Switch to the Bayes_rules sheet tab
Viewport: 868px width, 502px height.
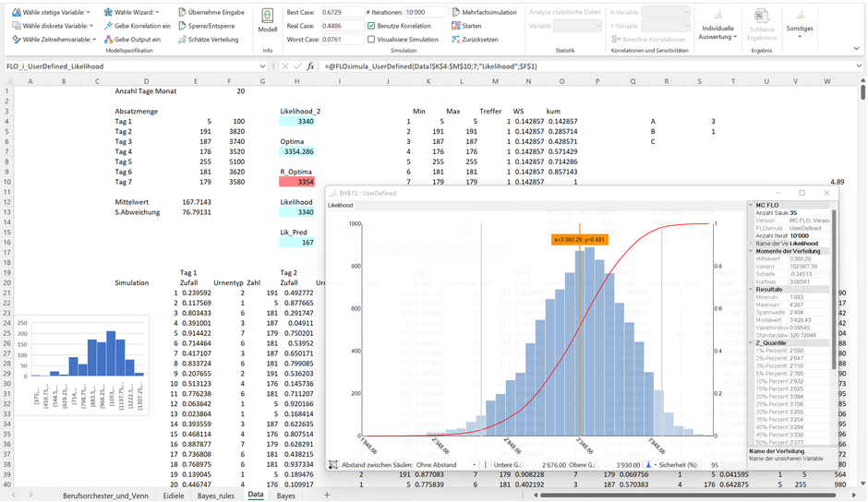pos(216,496)
